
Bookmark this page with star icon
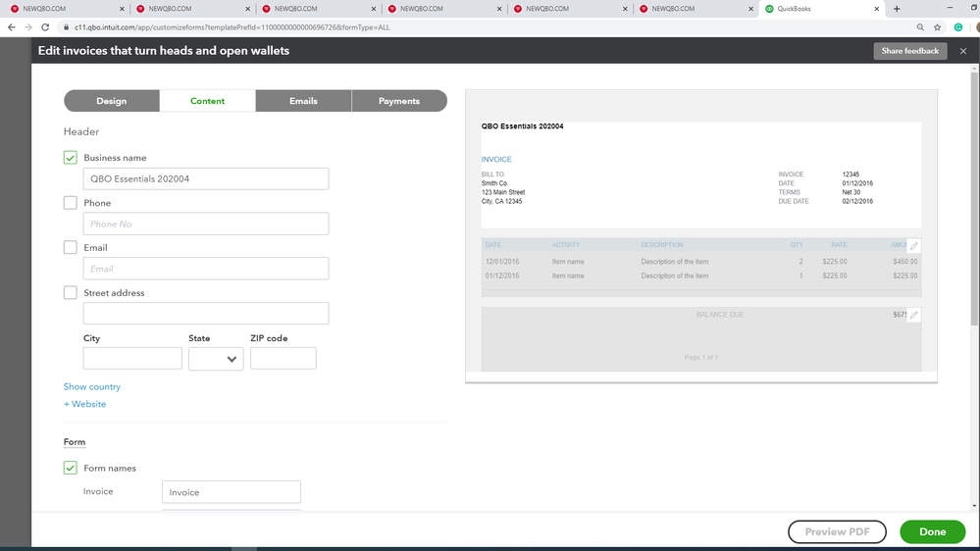(x=937, y=26)
